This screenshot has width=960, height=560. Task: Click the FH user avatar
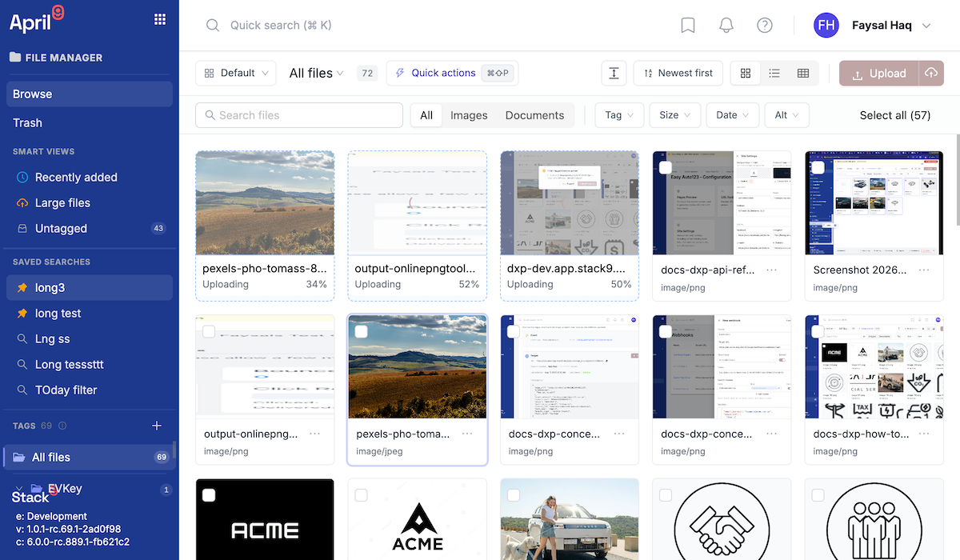826,26
